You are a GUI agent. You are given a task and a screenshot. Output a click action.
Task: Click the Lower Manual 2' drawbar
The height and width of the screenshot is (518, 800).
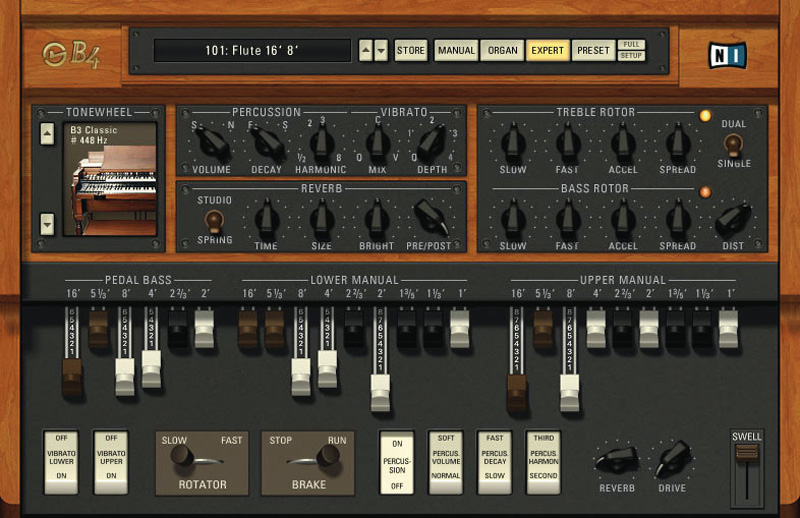[380, 393]
